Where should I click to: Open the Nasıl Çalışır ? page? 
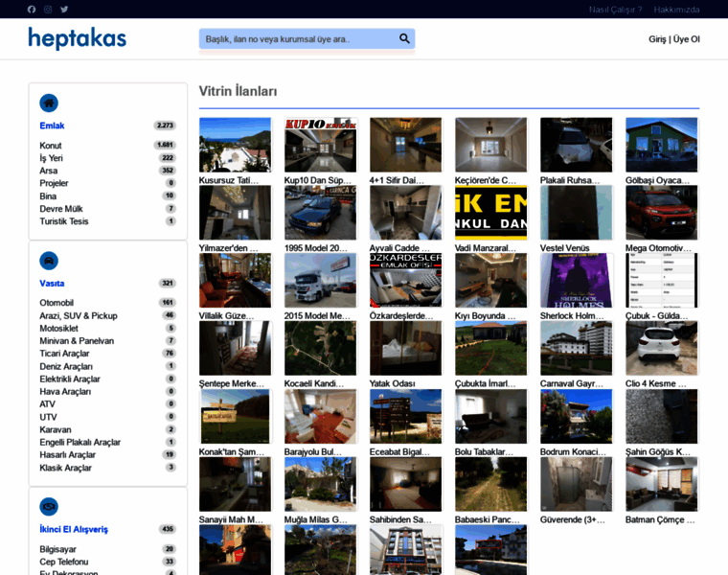pos(615,10)
